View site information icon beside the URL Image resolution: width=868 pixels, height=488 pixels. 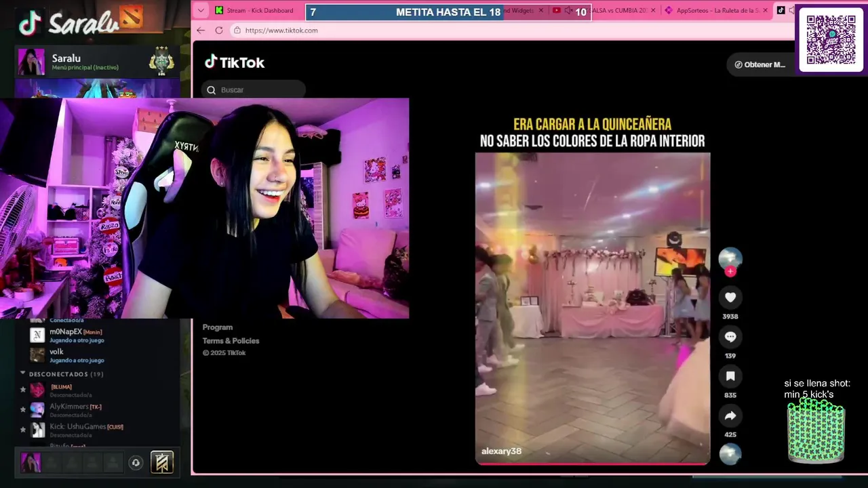point(237,30)
